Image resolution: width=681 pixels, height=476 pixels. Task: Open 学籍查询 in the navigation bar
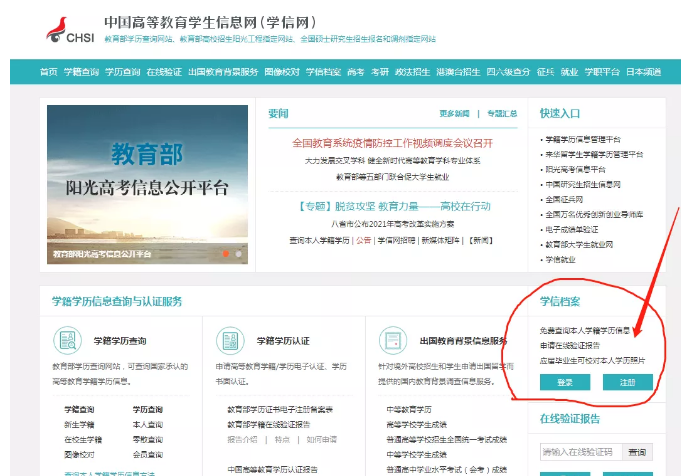(81, 72)
